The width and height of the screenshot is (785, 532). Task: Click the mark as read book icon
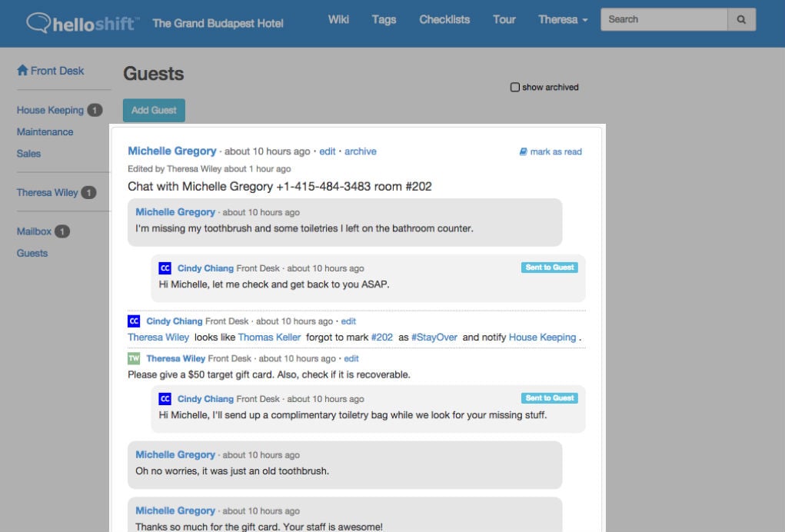click(523, 151)
